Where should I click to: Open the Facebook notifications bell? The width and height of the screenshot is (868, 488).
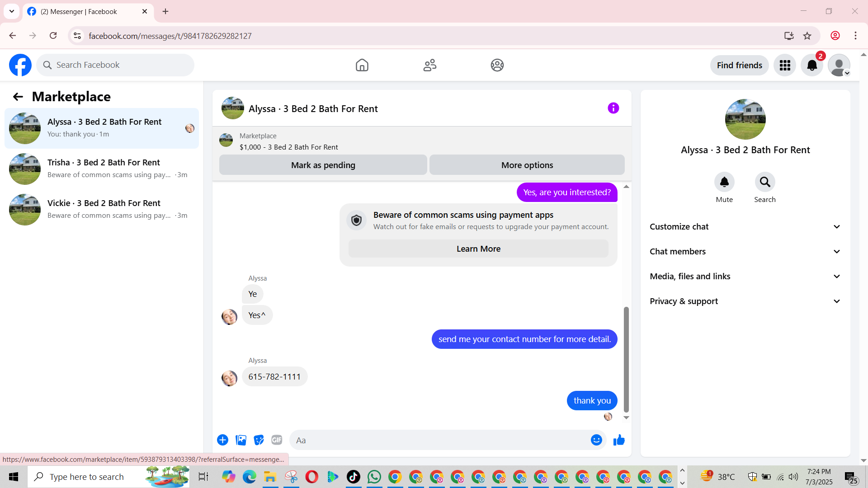click(x=812, y=66)
